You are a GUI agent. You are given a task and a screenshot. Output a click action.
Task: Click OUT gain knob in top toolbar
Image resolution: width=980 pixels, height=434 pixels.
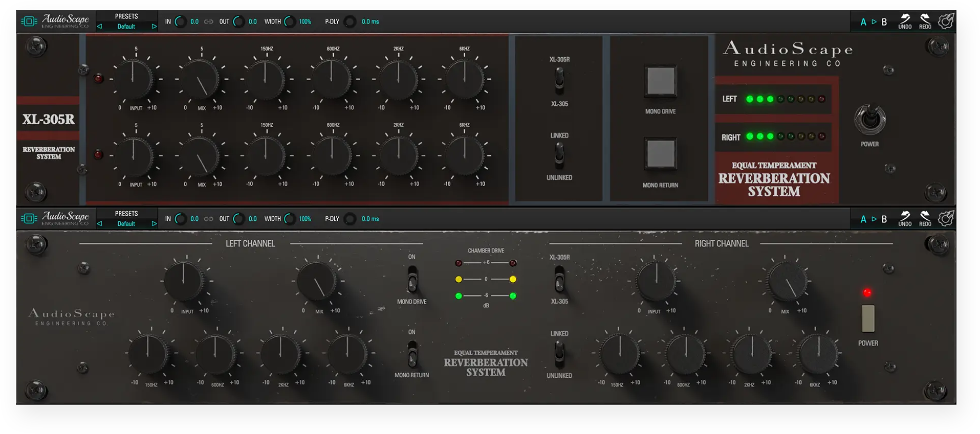tap(239, 21)
